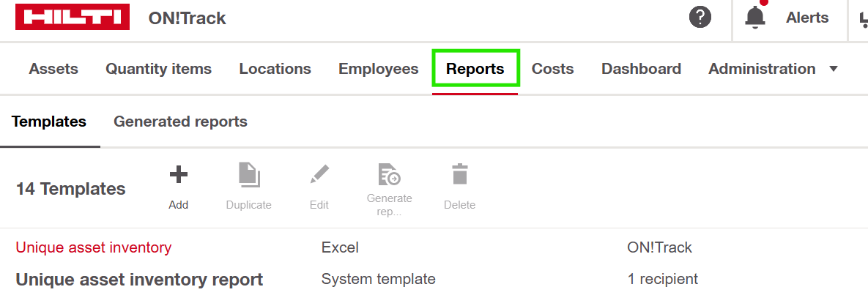The height and width of the screenshot is (306, 868).
Task: Click the Alerts label
Action: [x=807, y=18]
